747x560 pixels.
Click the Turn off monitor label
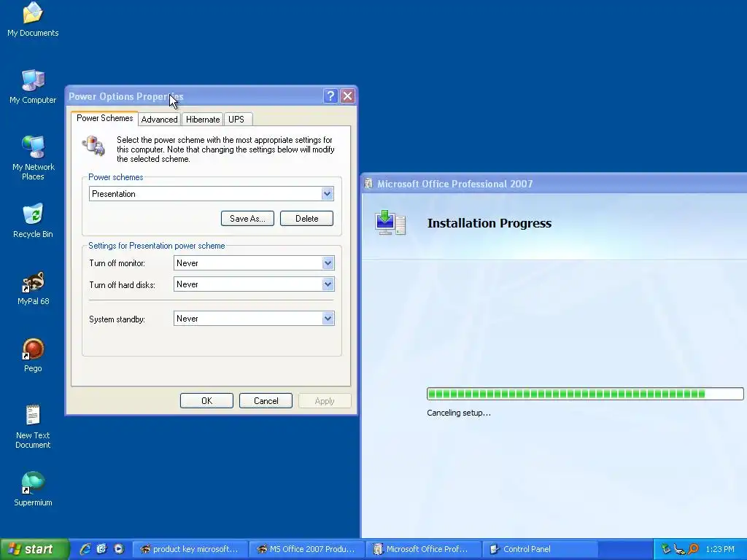(117, 263)
